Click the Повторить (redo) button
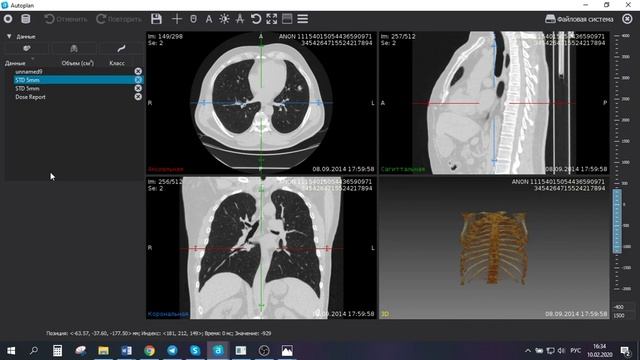The width and height of the screenshot is (640, 360). pyautogui.click(x=119, y=19)
